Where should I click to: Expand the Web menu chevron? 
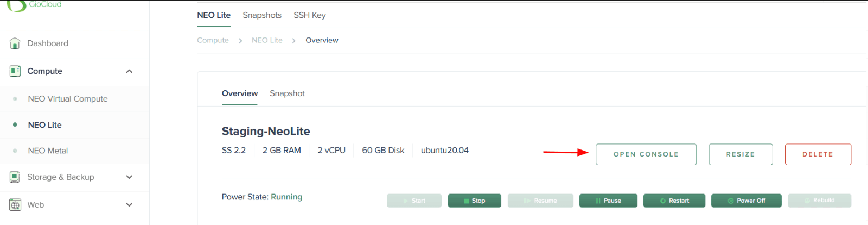[x=129, y=205]
